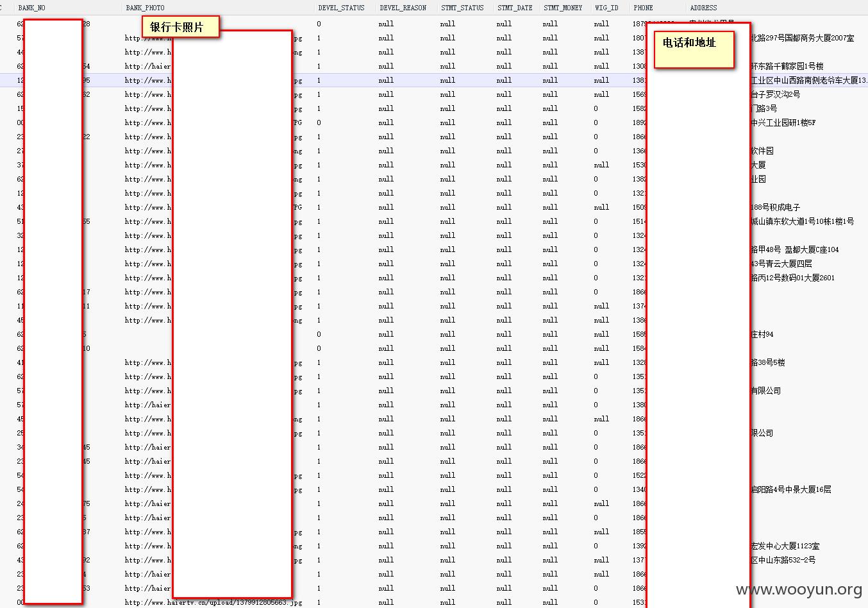Select the STMT_MONEY column header
This screenshot has width=868, height=608.
pos(563,8)
